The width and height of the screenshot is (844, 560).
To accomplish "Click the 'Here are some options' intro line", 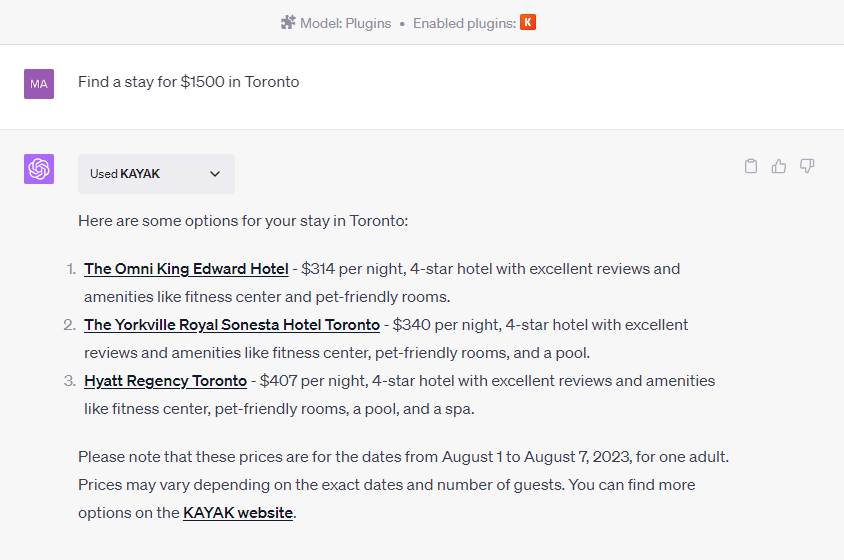I will click(x=243, y=221).
